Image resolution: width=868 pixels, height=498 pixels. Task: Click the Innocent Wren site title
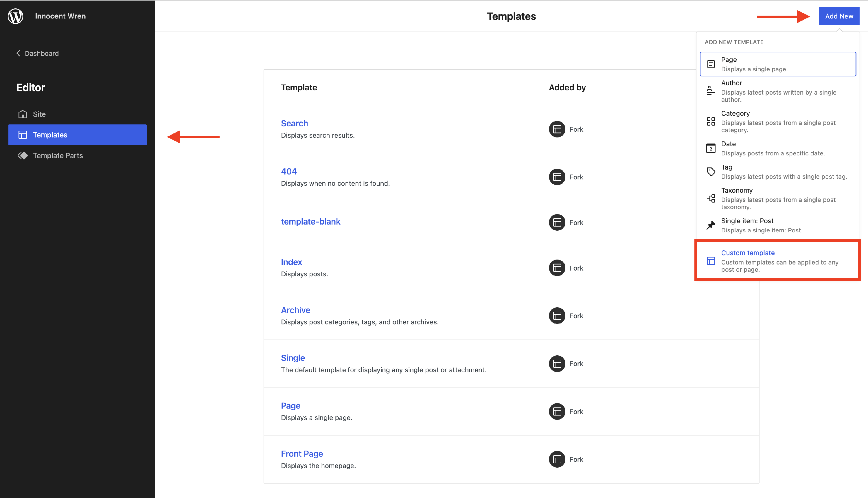coord(60,16)
